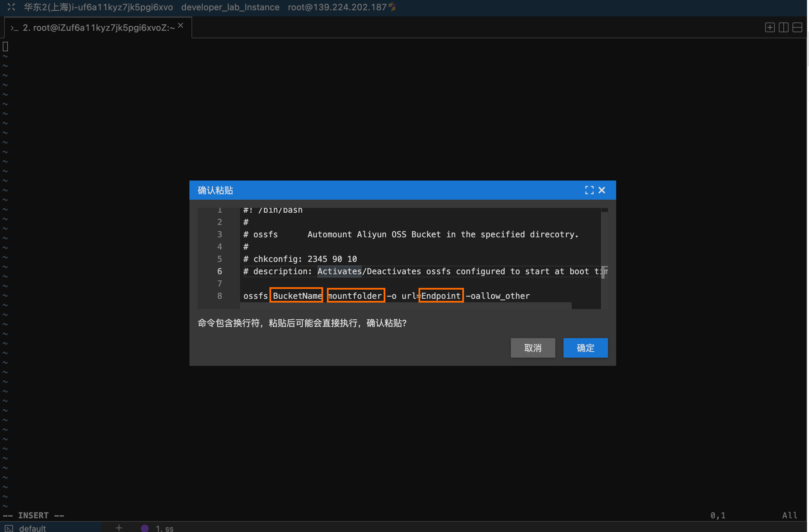Viewport: 809px width, 532px height.
Task: Click the horizontal scrollbar below the code preview
Action: click(406, 305)
